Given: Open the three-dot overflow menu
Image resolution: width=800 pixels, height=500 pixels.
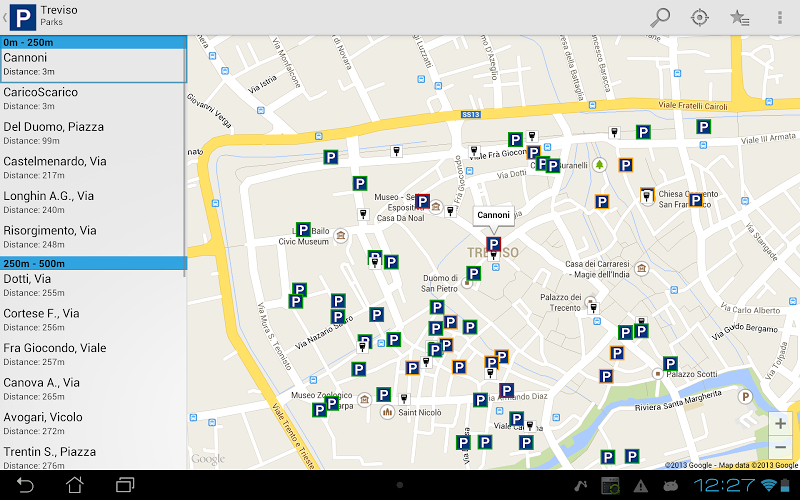Looking at the screenshot, I should pos(780,17).
